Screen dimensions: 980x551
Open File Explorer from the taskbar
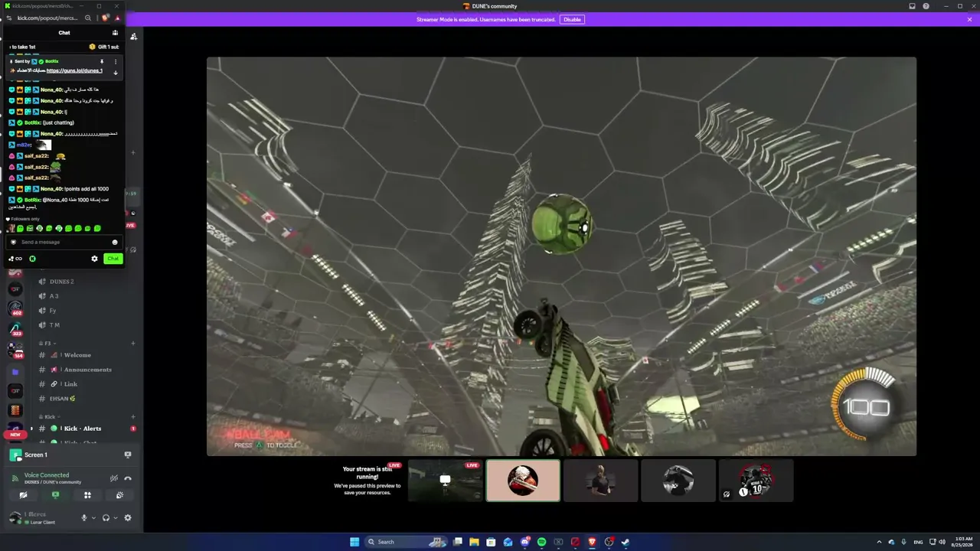(474, 542)
